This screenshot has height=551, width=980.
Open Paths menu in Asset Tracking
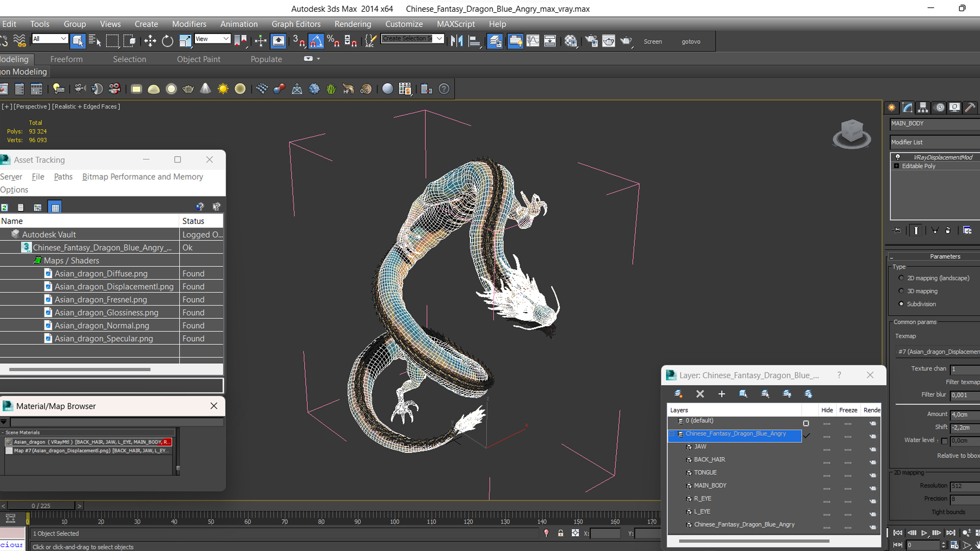tap(63, 177)
